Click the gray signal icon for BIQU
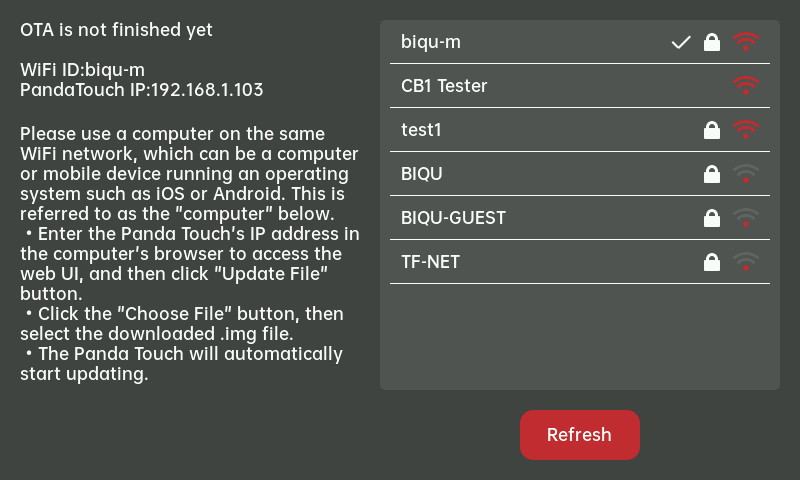800x480 pixels. pos(745,174)
